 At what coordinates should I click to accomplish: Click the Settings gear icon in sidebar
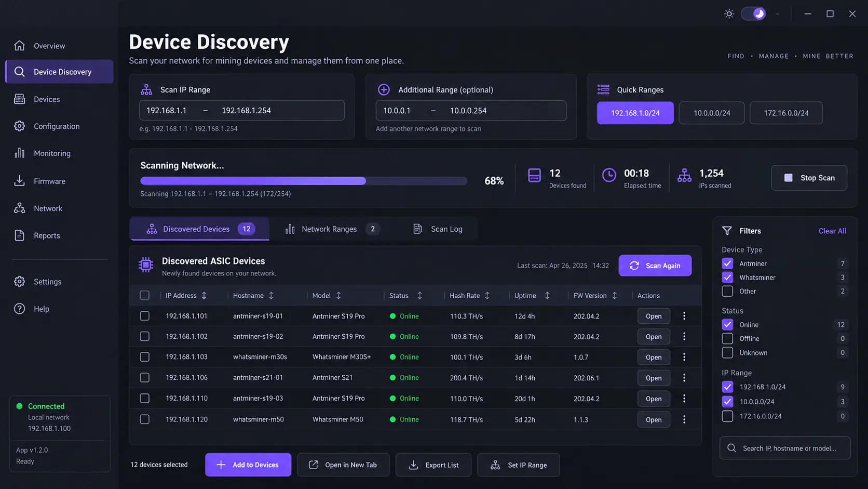pyautogui.click(x=20, y=282)
